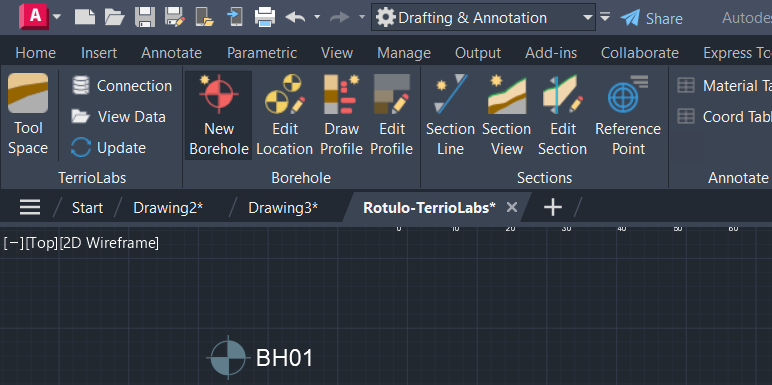Switch to the Start file tab

(x=87, y=208)
